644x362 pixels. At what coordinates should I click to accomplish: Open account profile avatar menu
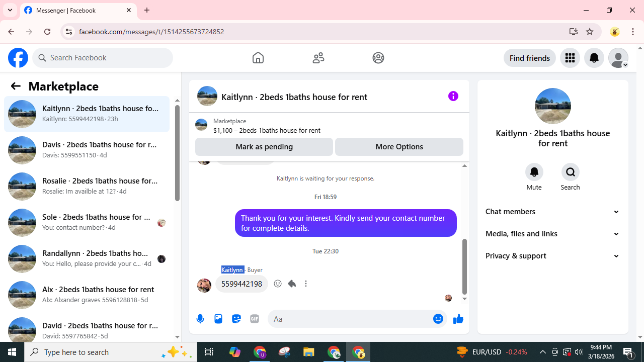618,58
